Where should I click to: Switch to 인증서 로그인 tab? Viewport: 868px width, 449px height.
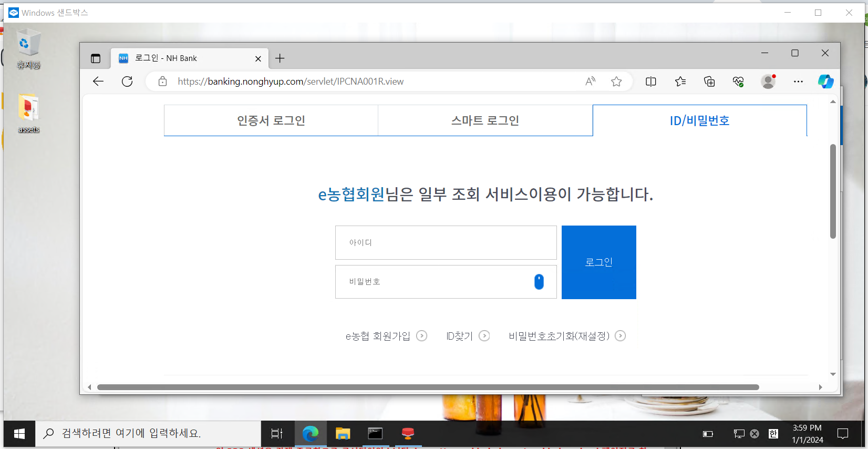point(271,120)
